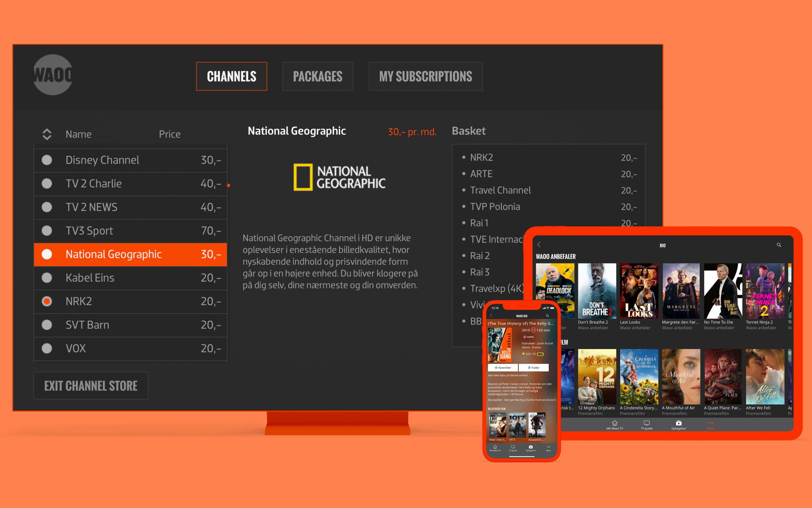Screen dimensions: 812x508
Task: Select the VOX radio button
Action: (x=47, y=348)
